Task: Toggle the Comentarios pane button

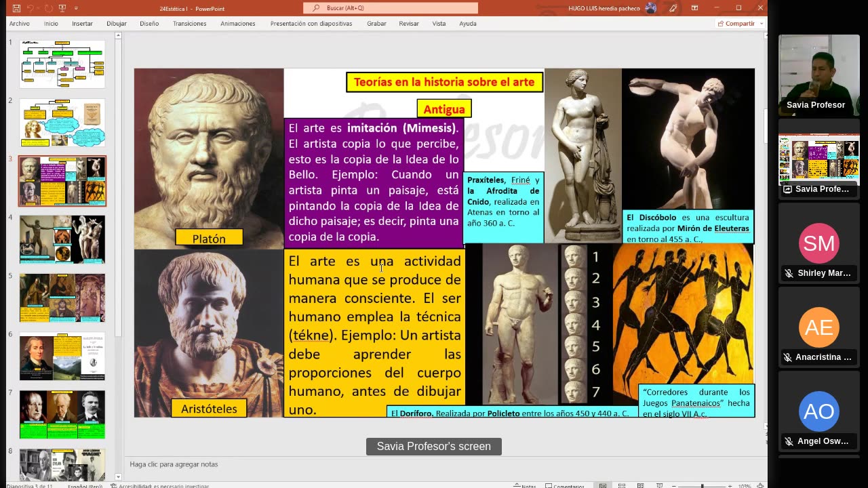Action: tap(566, 485)
